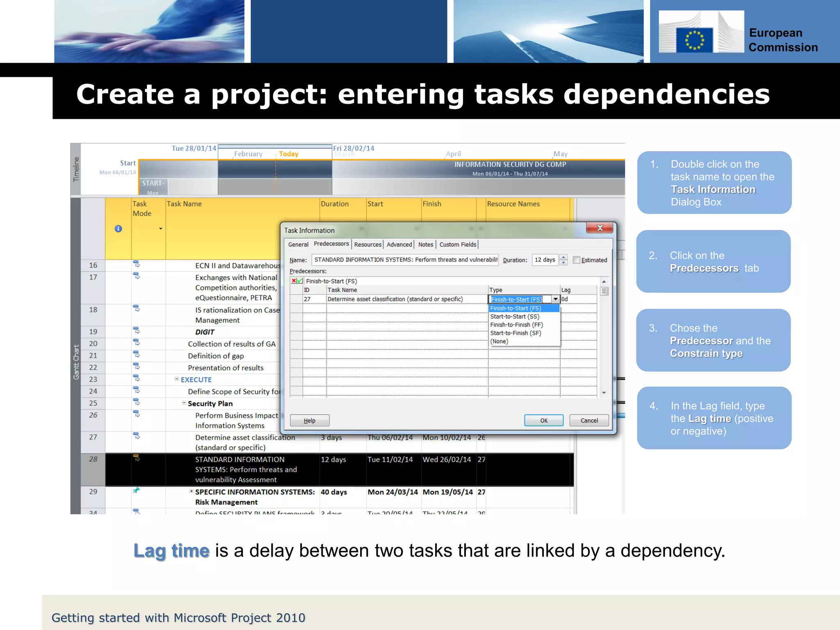Go to the Notes tab
Viewport: 840px width, 630px height.
click(x=426, y=244)
